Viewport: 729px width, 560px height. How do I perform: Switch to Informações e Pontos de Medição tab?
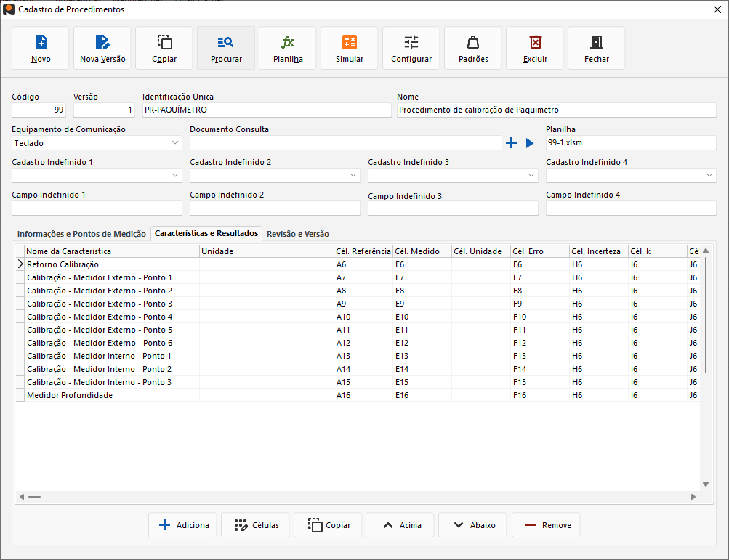pos(81,234)
